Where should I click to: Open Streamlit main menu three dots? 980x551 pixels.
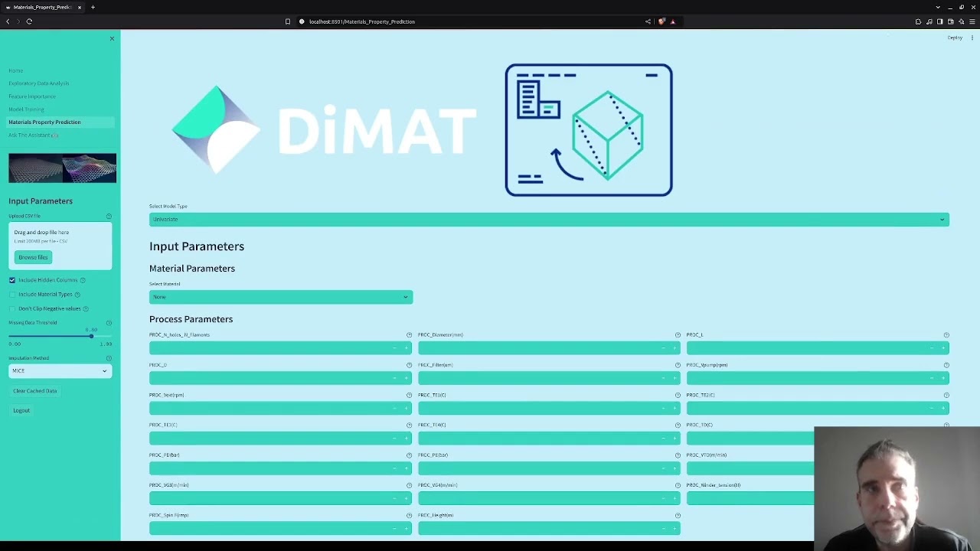[972, 37]
